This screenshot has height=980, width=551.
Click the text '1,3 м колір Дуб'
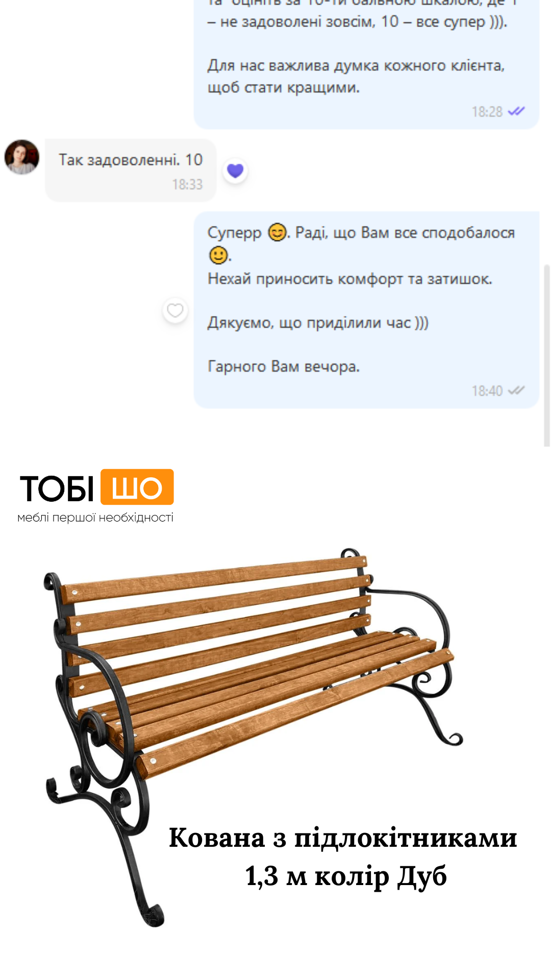(346, 876)
